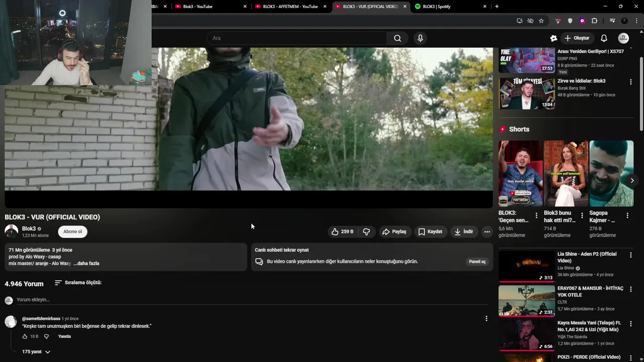Click the crossed-out eye icon in address bar

tap(530, 21)
